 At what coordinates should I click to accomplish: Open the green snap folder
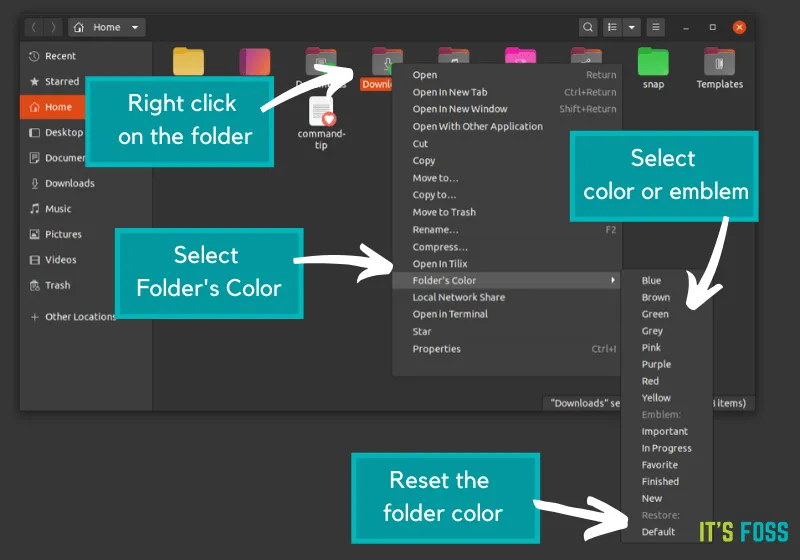point(653,63)
